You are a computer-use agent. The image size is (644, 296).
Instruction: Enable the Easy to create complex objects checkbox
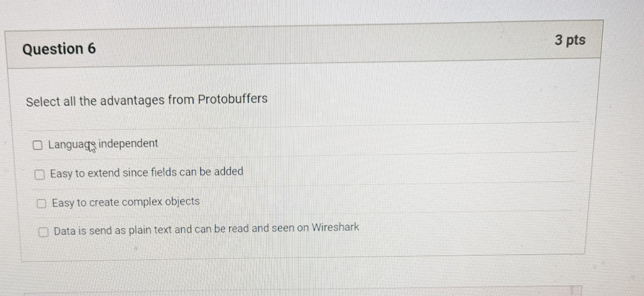[x=41, y=204]
